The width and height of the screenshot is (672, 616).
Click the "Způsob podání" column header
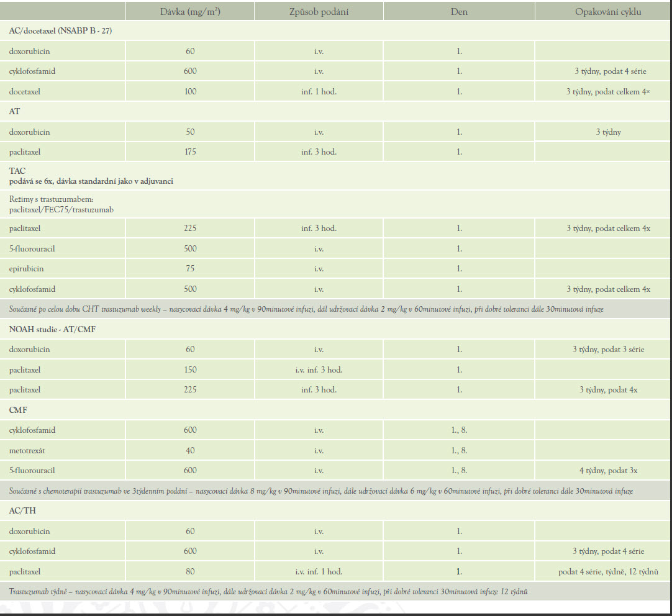(x=319, y=12)
